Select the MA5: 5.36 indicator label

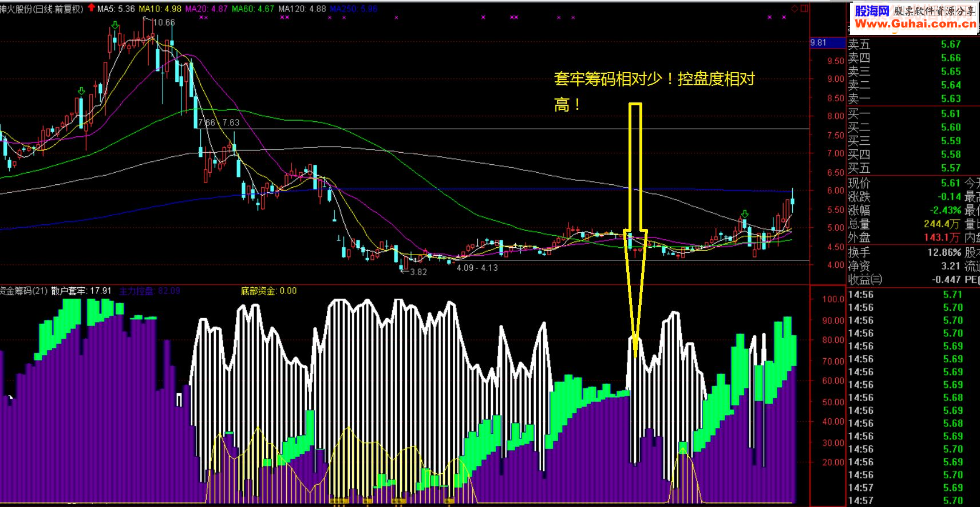116,9
